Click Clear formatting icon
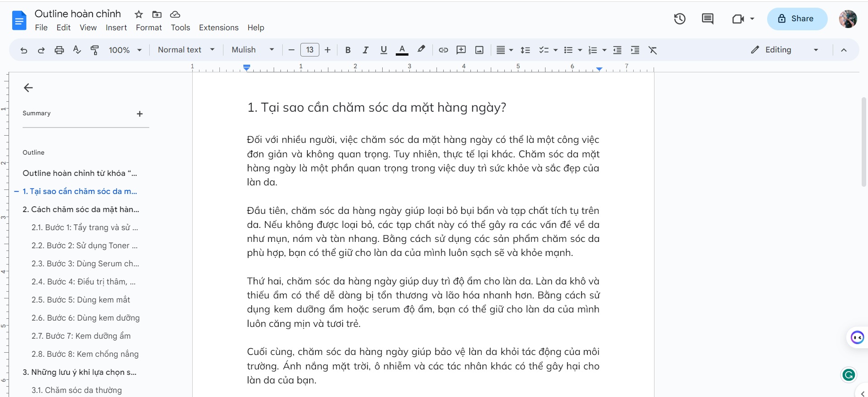This screenshot has width=868, height=397. tap(653, 50)
